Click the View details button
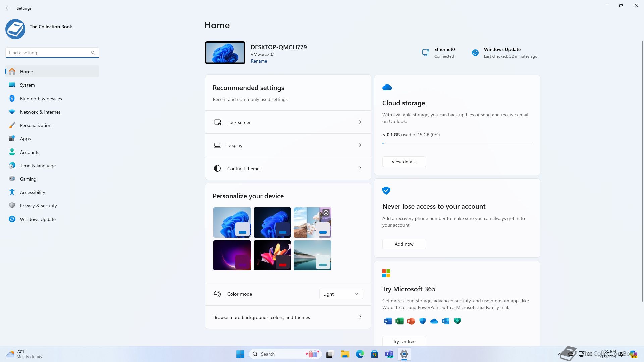 (x=404, y=162)
